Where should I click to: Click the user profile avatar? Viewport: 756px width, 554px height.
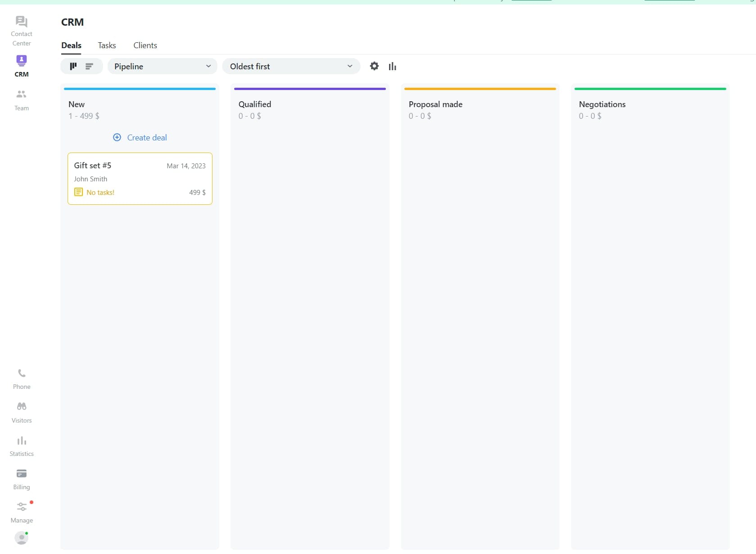[x=21, y=538]
